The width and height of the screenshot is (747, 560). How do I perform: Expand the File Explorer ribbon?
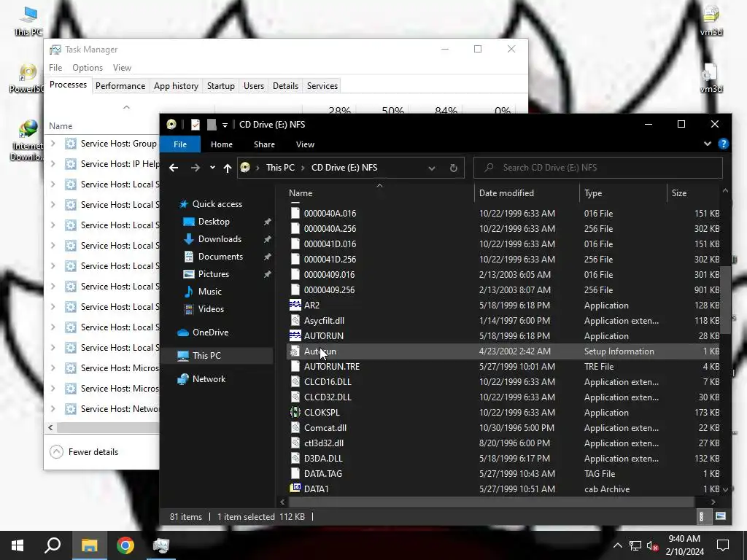click(707, 144)
